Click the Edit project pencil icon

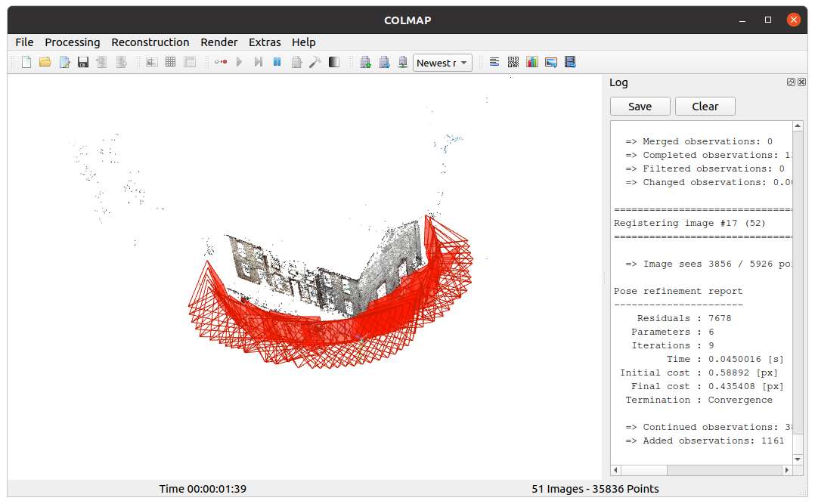(x=64, y=63)
